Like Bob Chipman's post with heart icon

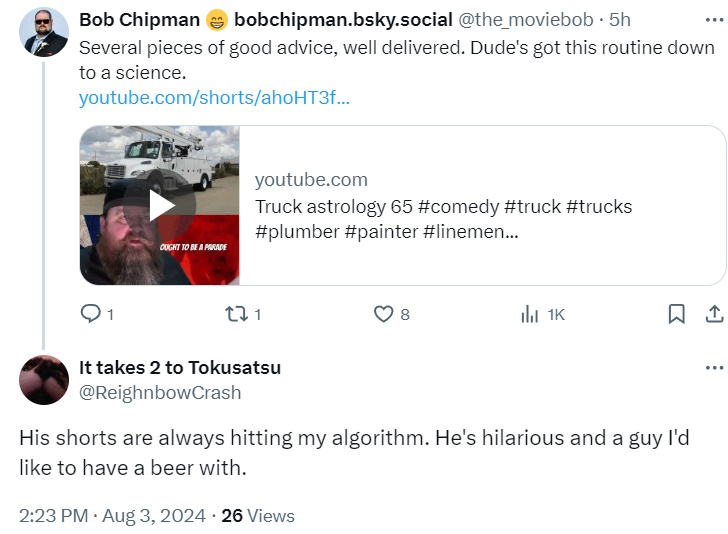point(383,314)
